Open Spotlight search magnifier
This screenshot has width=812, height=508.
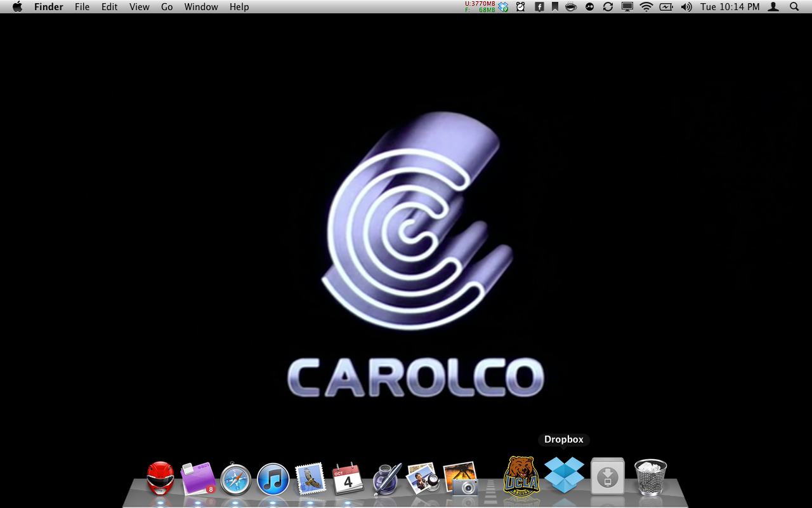(794, 7)
